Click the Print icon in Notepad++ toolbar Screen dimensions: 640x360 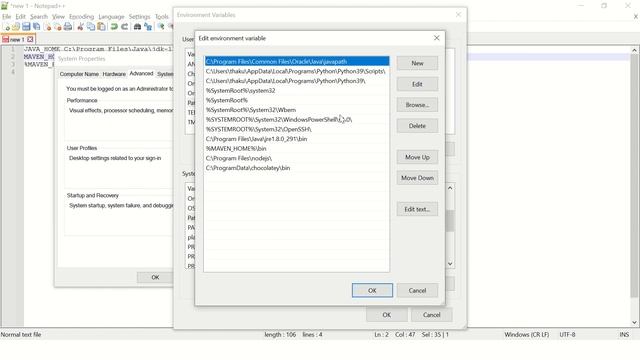(68, 27)
